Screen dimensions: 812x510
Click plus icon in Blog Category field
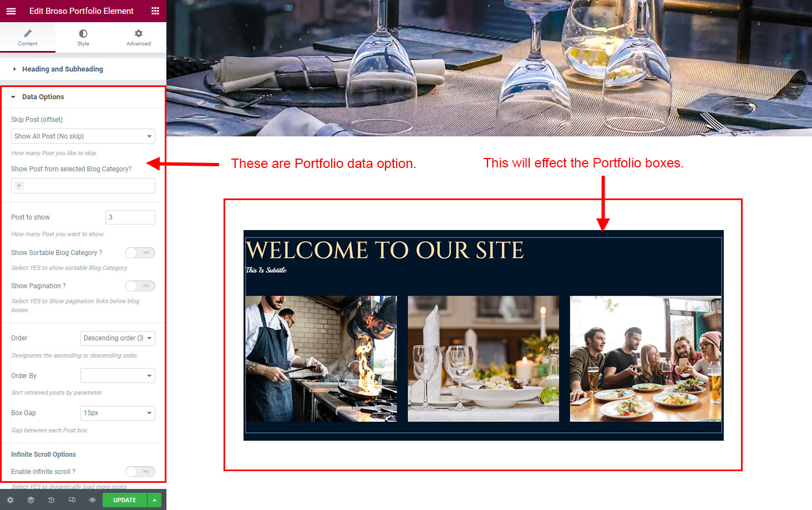(19, 186)
